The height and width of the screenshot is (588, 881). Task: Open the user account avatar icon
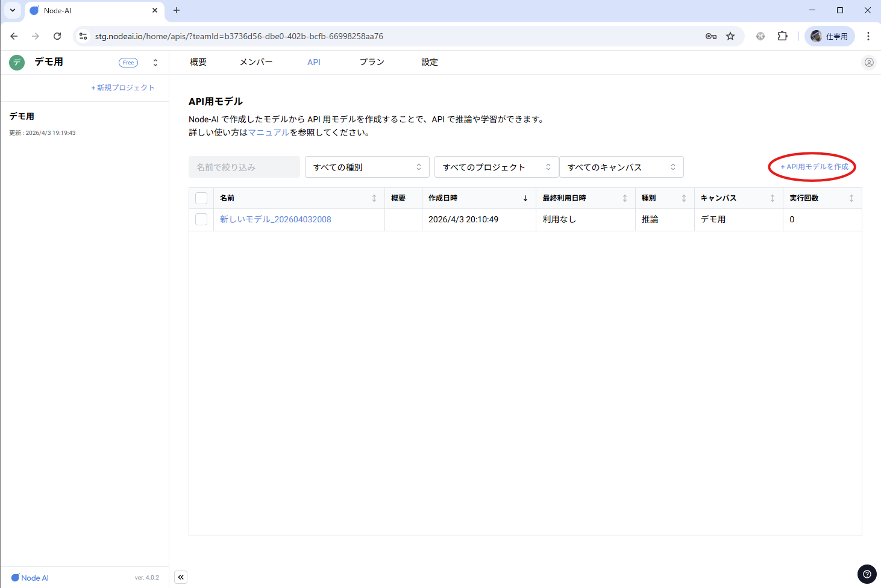868,62
